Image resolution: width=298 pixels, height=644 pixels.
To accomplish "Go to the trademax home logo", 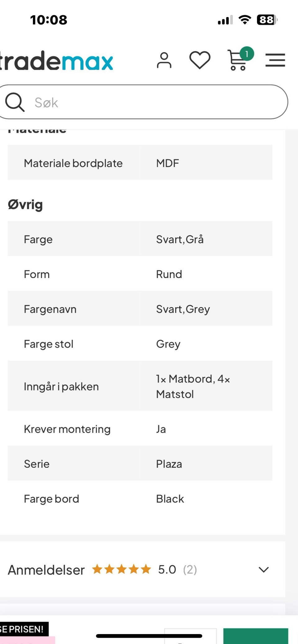I will click(56, 61).
